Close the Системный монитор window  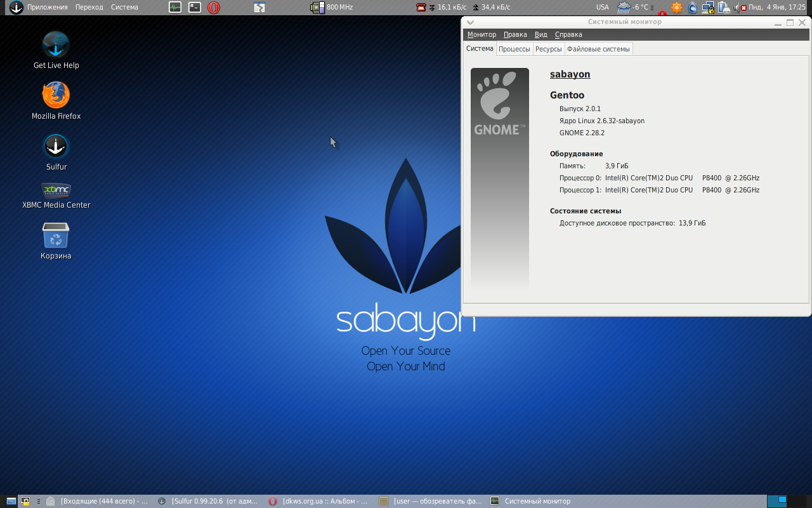[802, 22]
